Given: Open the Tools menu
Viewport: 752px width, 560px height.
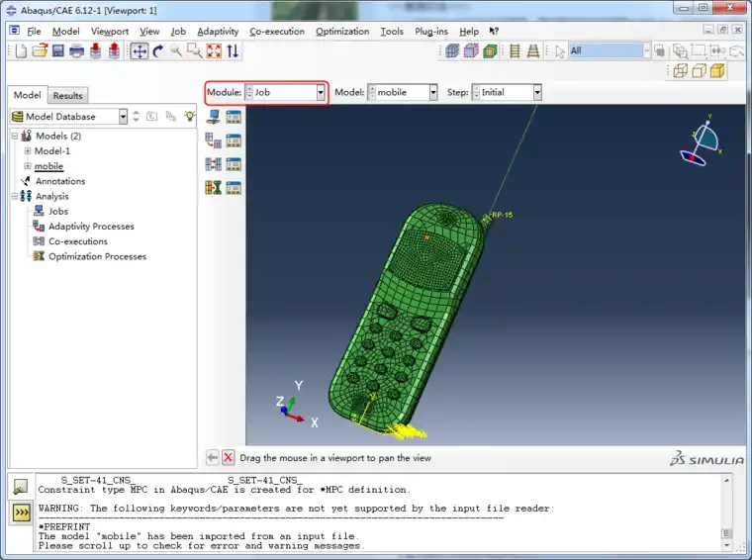Looking at the screenshot, I should [392, 31].
